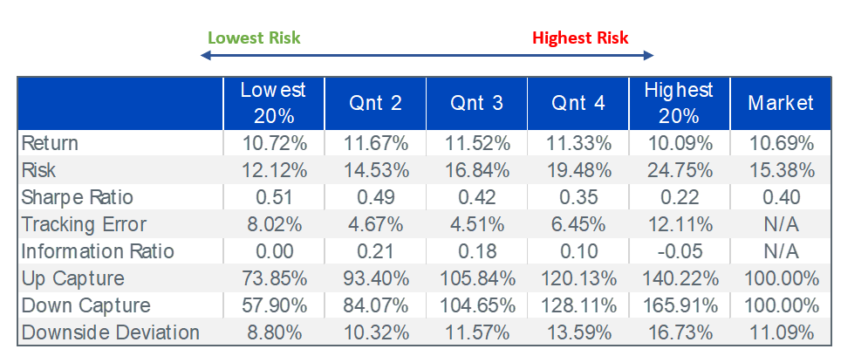The height and width of the screenshot is (356, 868).
Task: Select the Qnt 2 column header
Action: (375, 104)
